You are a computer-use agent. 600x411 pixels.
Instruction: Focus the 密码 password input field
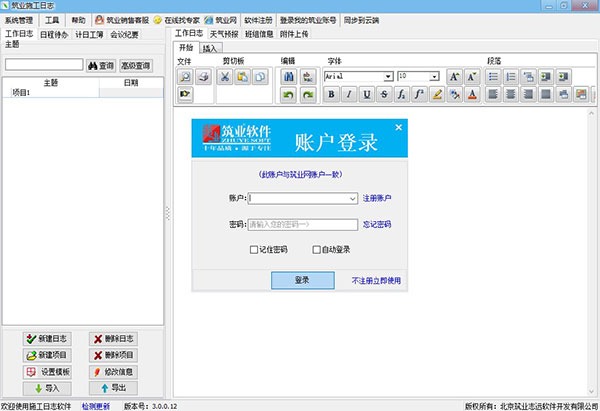[x=303, y=225]
